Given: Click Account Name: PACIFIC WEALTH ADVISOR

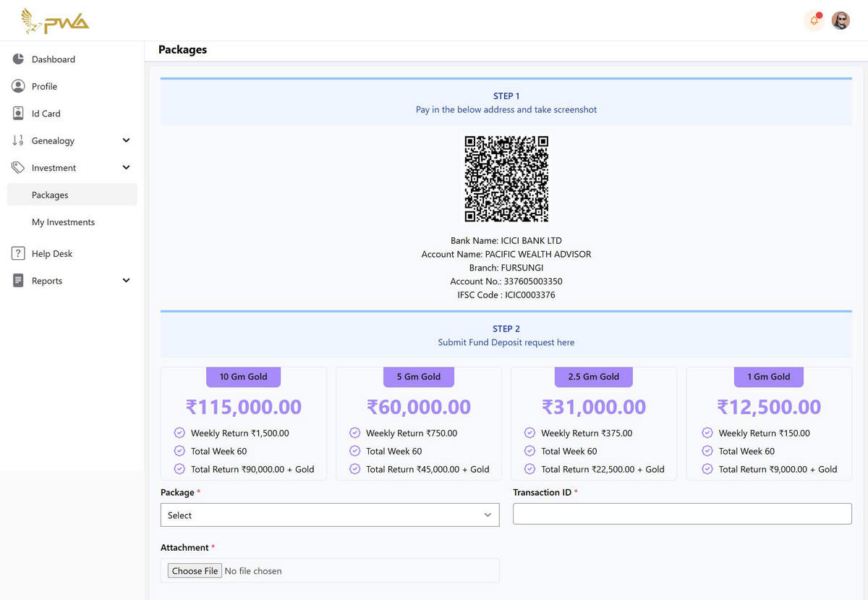Looking at the screenshot, I should pyautogui.click(x=506, y=254).
